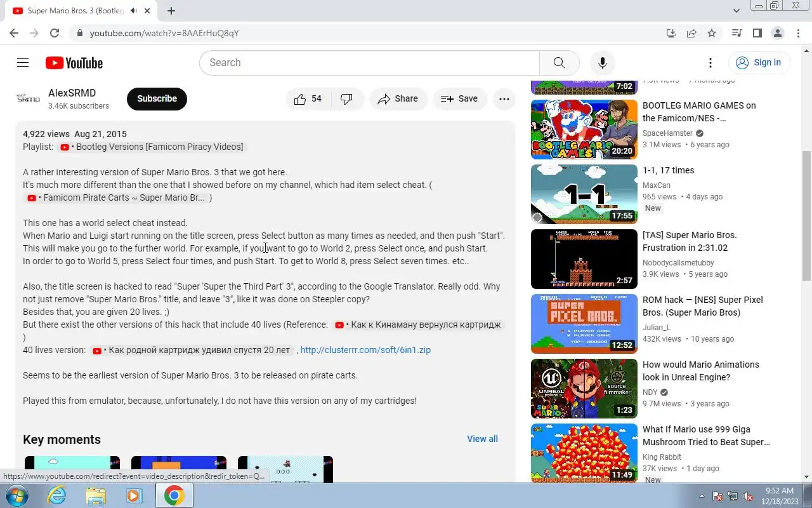Save the video to a playlist
The image size is (812, 508).
[x=459, y=99]
